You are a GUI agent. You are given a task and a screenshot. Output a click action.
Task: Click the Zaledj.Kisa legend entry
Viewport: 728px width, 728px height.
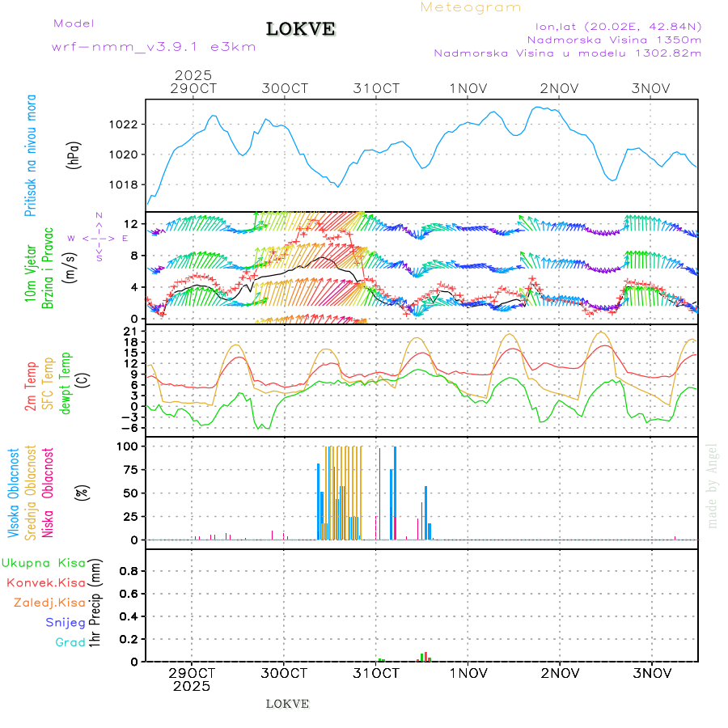click(x=49, y=603)
